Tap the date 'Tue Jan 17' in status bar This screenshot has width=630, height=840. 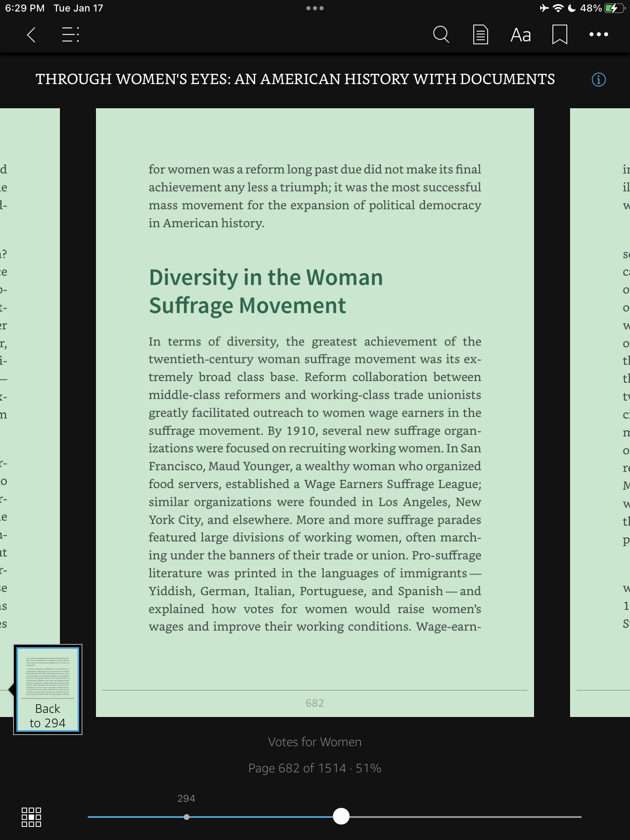pos(78,8)
